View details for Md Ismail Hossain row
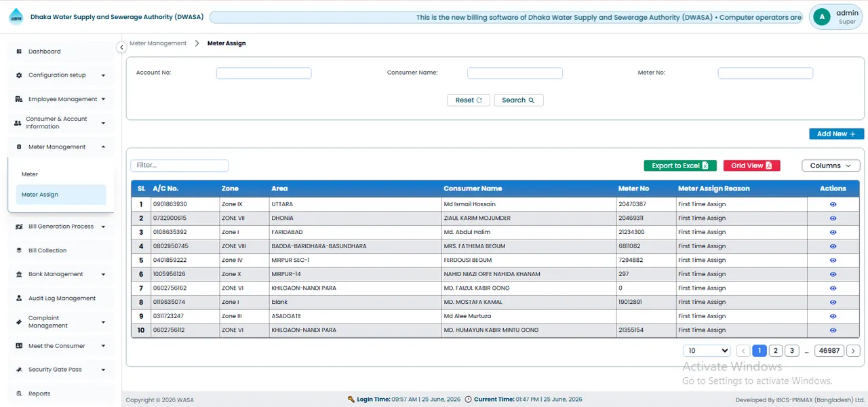Image resolution: width=868 pixels, height=407 pixels. 833,204
